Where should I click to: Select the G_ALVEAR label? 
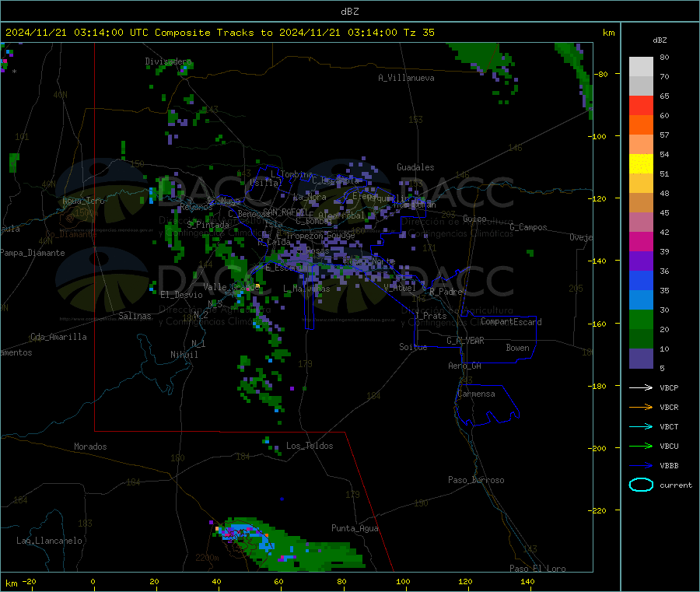[465, 341]
